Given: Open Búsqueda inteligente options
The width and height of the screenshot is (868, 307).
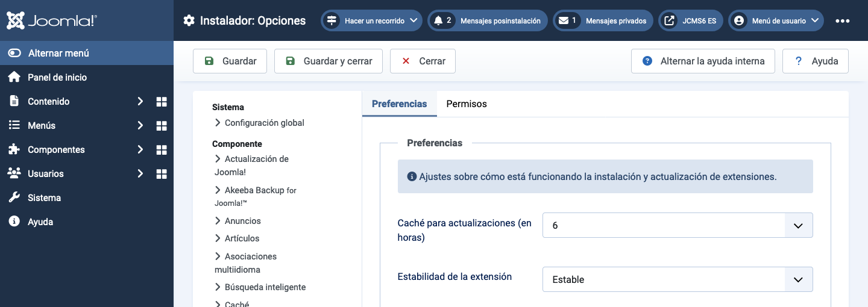Looking at the screenshot, I should point(260,287).
